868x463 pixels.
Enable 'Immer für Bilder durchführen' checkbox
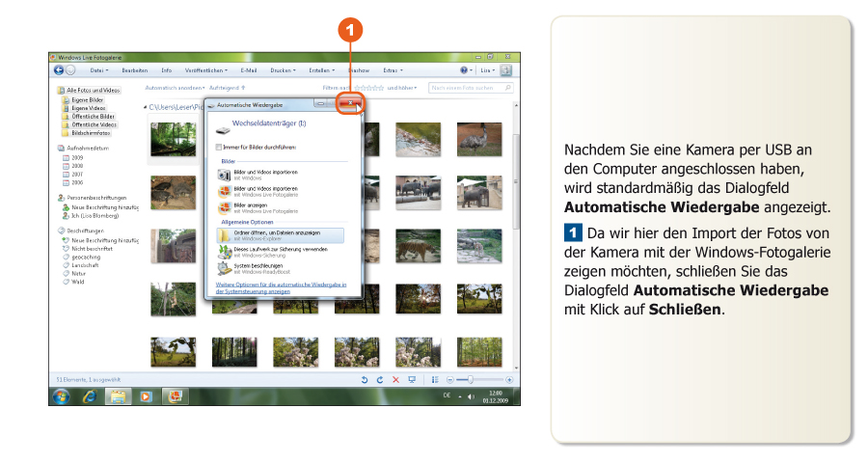pyautogui.click(x=219, y=147)
